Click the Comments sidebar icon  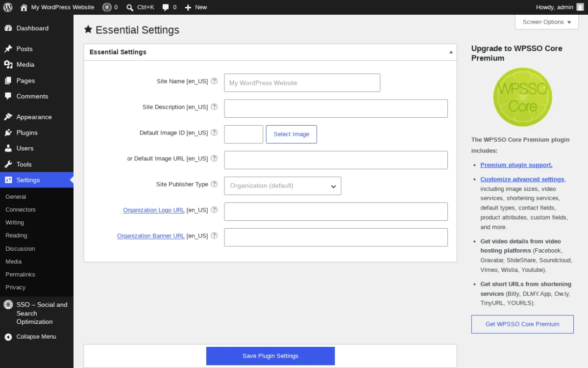tap(8, 96)
